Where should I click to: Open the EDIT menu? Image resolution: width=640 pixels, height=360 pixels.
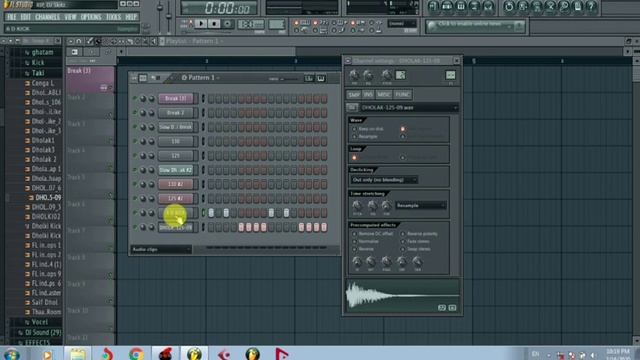point(25,17)
